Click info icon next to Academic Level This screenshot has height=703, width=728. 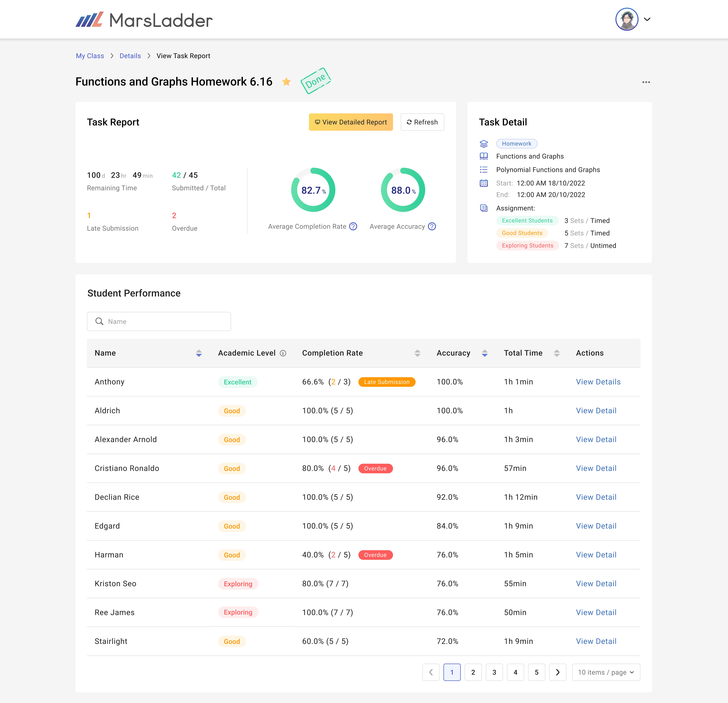(x=283, y=353)
